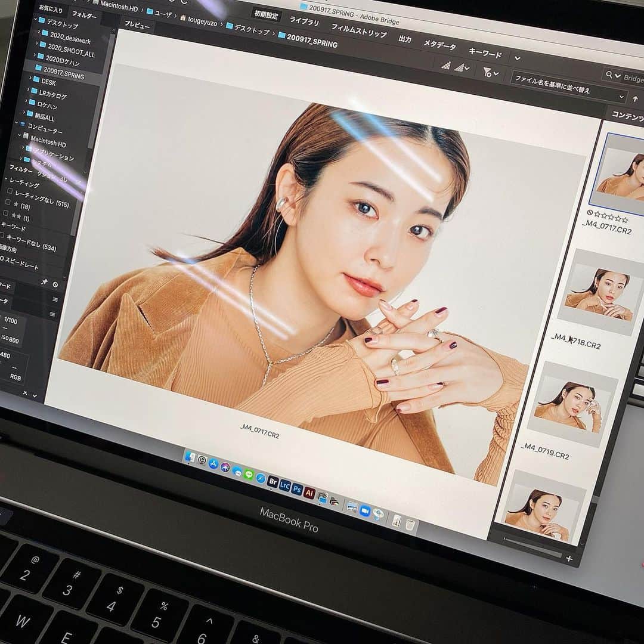Open the Preview app icon in Dock

tap(352, 507)
